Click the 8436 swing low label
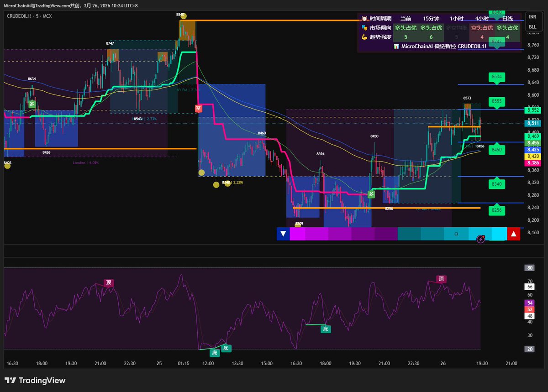 pyautogui.click(x=47, y=152)
